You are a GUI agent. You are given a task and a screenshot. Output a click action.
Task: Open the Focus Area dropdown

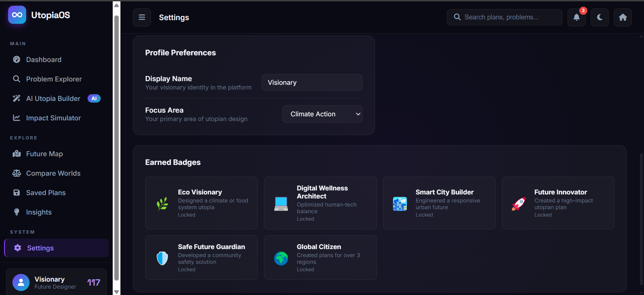tap(322, 114)
